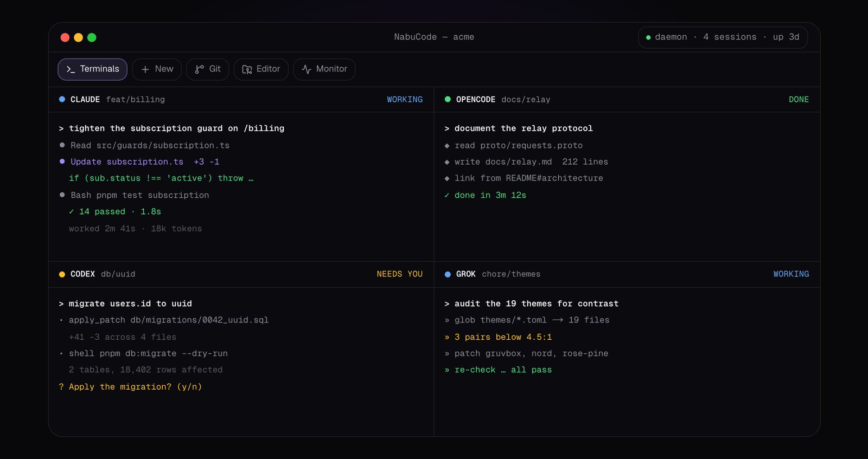Click the 'Apply the migration? (y/n)' prompt

pos(130,387)
